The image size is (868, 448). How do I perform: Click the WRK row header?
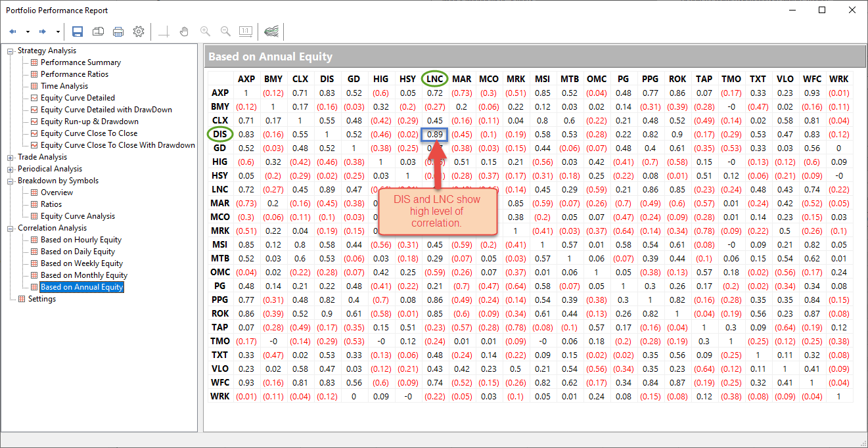(221, 396)
